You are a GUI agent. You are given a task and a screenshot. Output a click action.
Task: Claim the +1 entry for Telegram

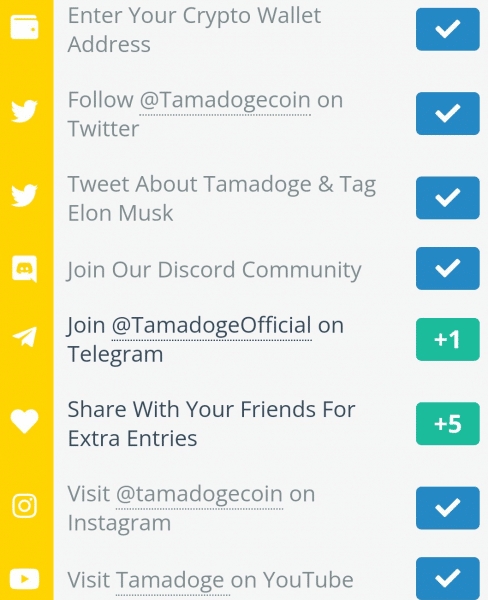click(448, 339)
